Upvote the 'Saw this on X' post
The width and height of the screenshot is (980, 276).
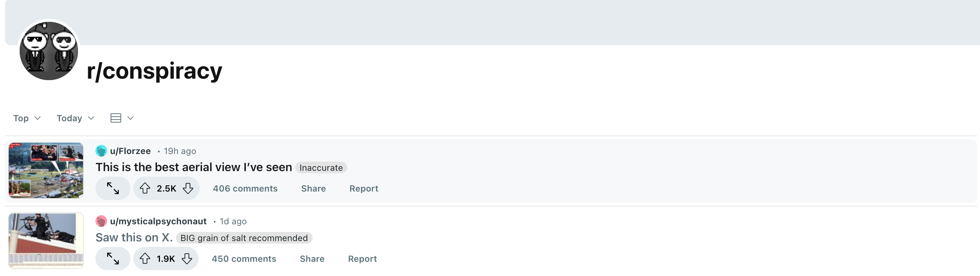point(145,259)
